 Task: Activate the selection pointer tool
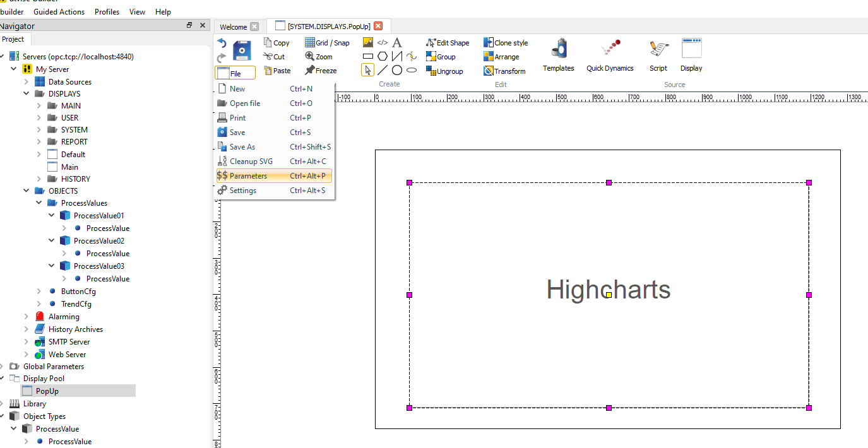[368, 70]
